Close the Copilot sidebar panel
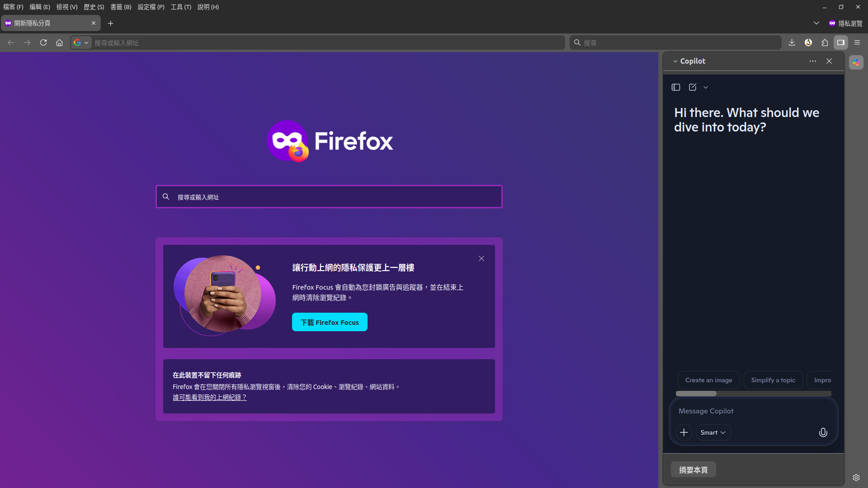The image size is (868, 488). pyautogui.click(x=829, y=61)
